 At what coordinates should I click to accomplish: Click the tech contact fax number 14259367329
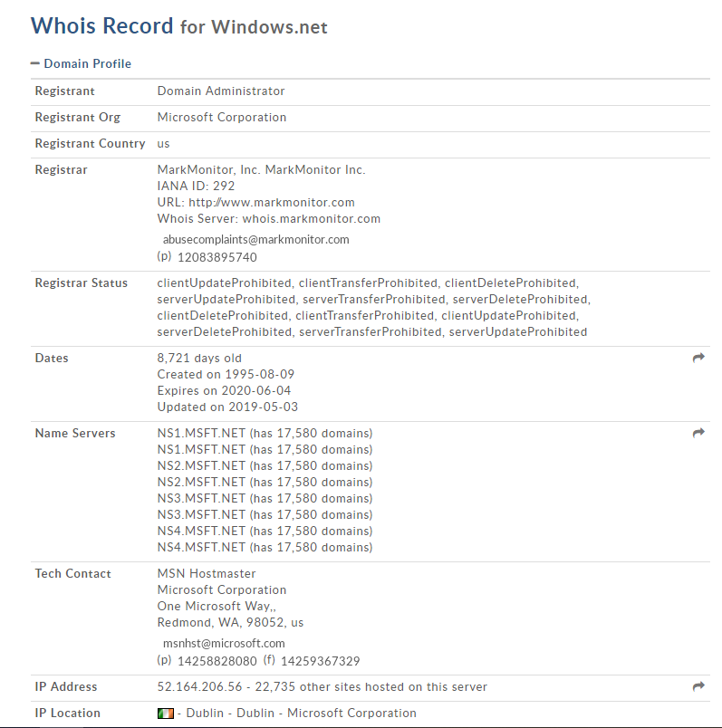tap(320, 661)
